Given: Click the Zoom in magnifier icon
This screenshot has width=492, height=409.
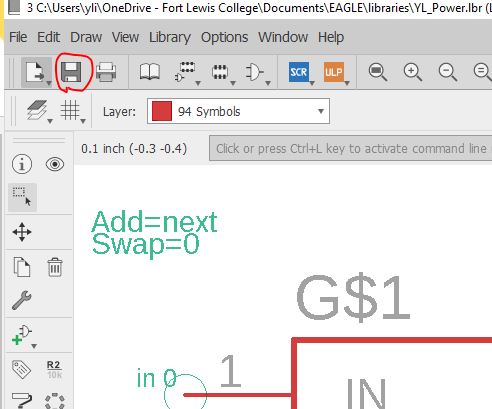Looking at the screenshot, I should click(x=413, y=72).
